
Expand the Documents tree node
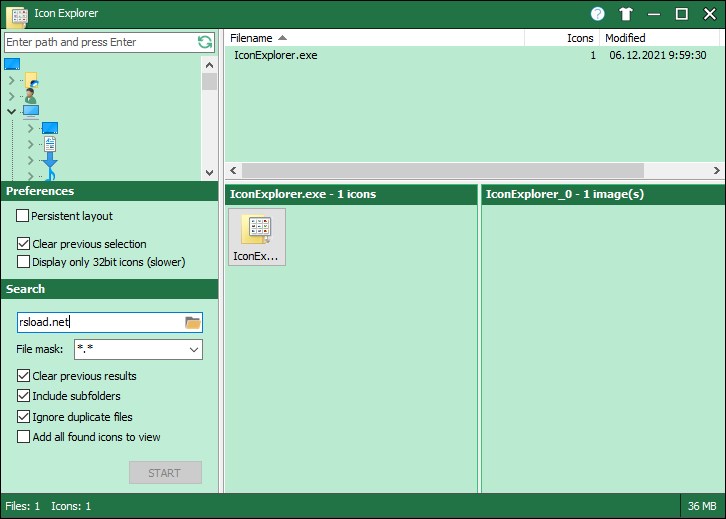pyautogui.click(x=31, y=144)
